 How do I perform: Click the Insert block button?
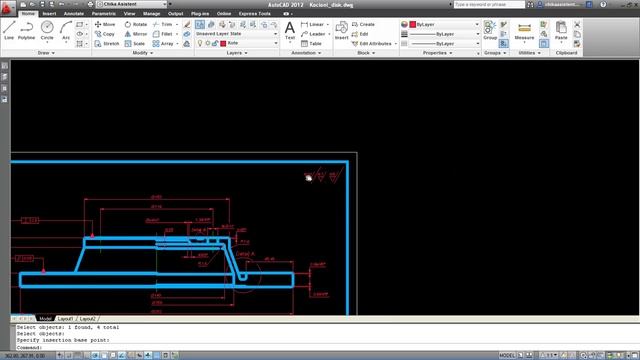342,31
